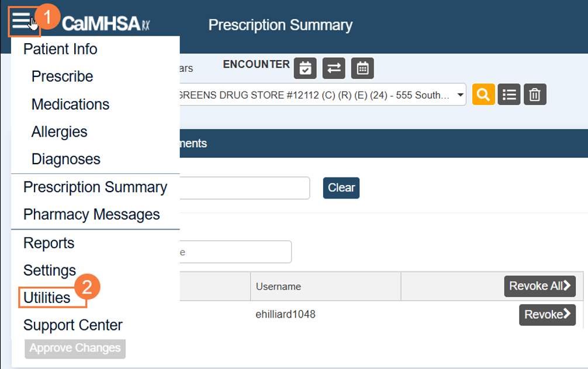Image resolution: width=588 pixels, height=369 pixels.
Task: Click the swap arrows encounter icon
Action: click(334, 68)
